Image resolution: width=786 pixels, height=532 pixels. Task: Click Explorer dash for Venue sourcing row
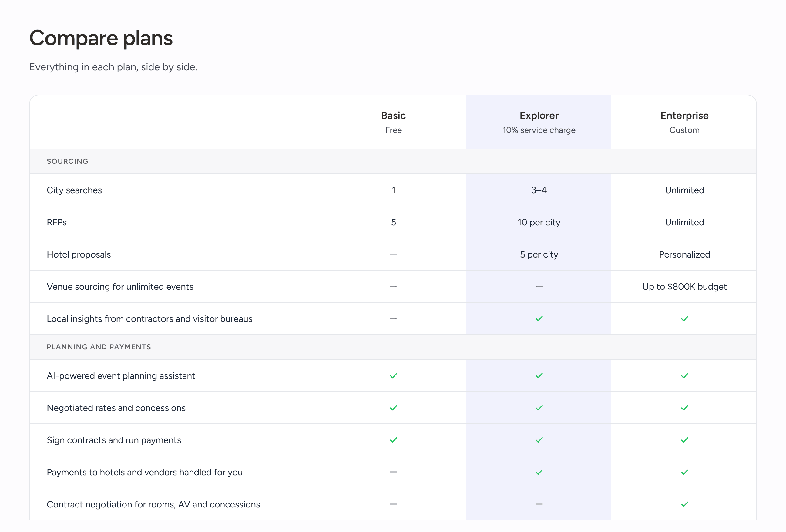539,286
